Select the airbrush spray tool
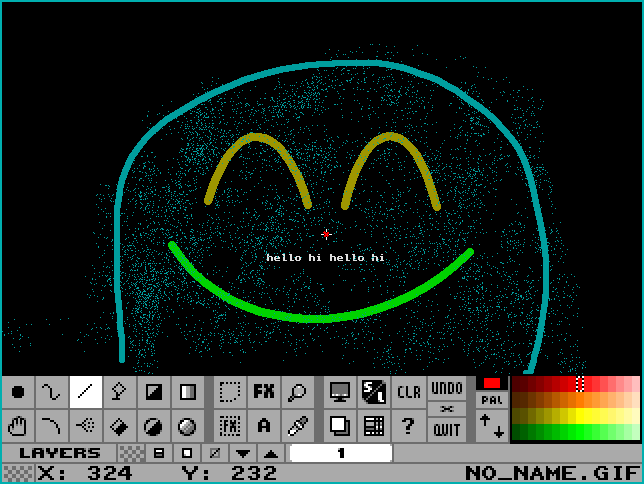Image resolution: width=644 pixels, height=484 pixels. pos(85,426)
